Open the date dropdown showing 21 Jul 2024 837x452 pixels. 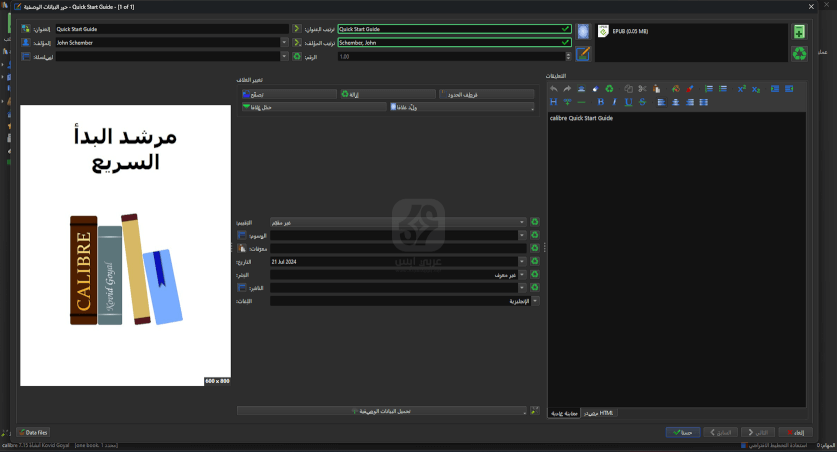coord(522,261)
